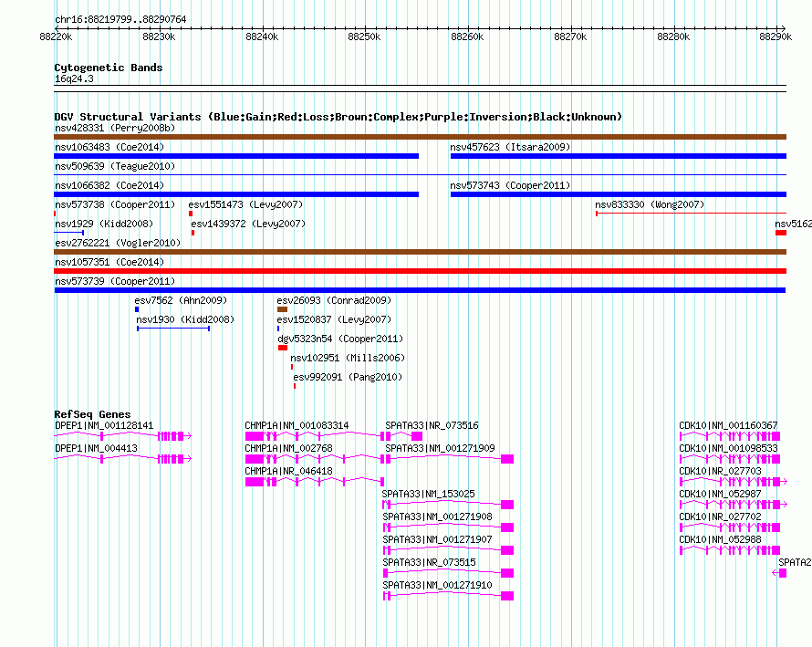Open transcript SPATA33|NR_073516

pyautogui.click(x=432, y=426)
